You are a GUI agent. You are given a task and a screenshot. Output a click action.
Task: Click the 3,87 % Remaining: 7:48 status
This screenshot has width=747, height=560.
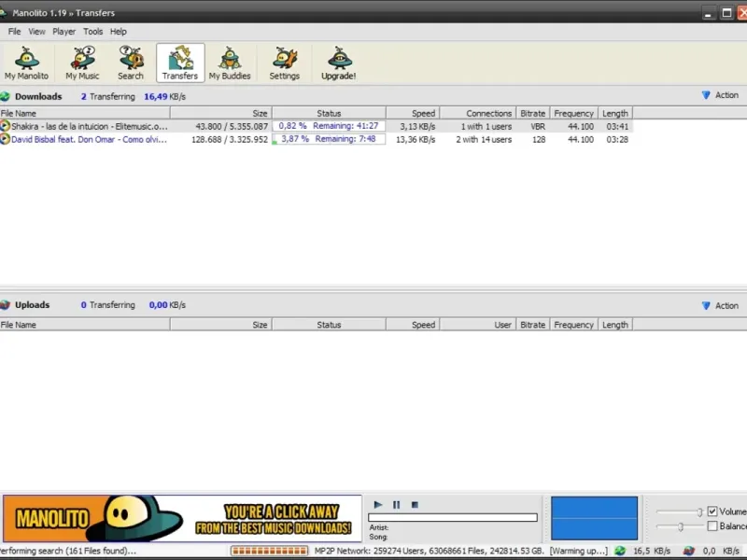tap(329, 139)
